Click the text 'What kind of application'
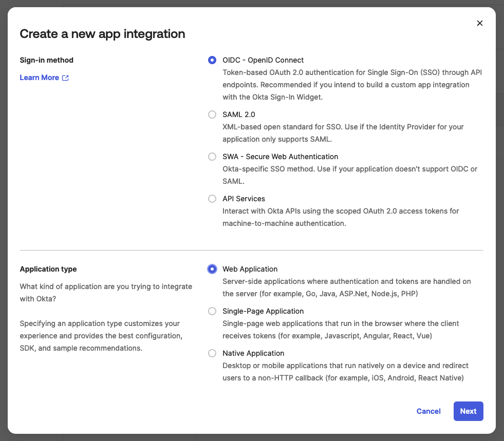This screenshot has height=441, width=504. tap(106, 293)
